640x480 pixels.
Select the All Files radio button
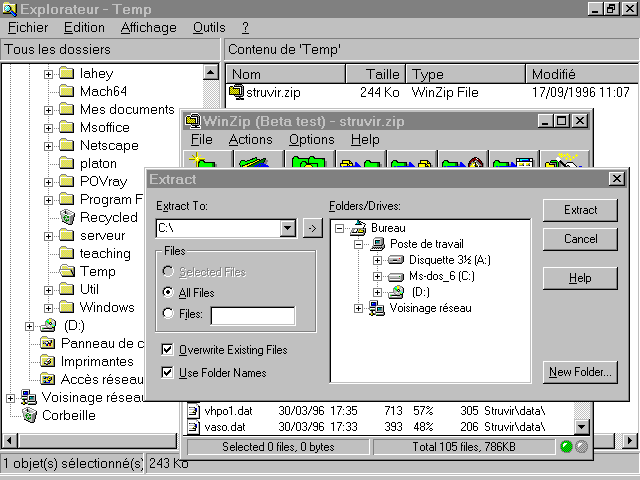coord(168,292)
